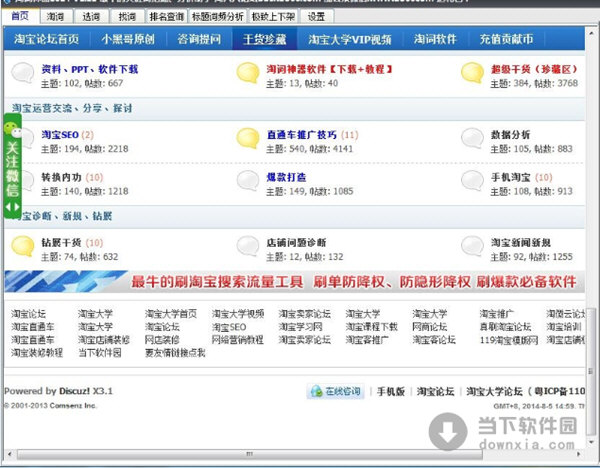
Task: Click the 淘宝装修教程 friend link
Action: (37, 352)
